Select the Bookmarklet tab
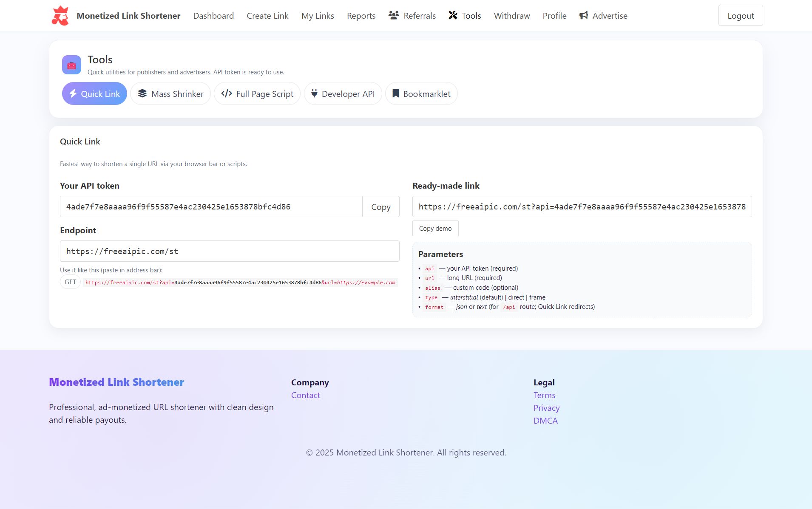The height and width of the screenshot is (509, 812). tap(421, 94)
